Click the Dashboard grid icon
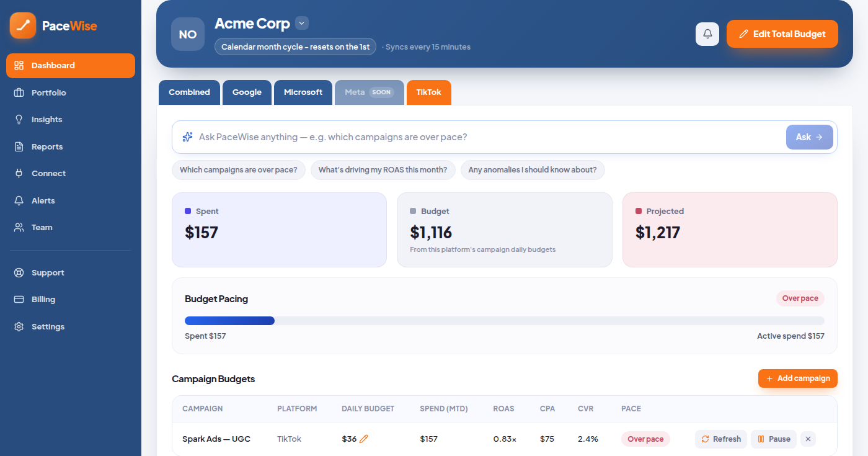 click(19, 66)
